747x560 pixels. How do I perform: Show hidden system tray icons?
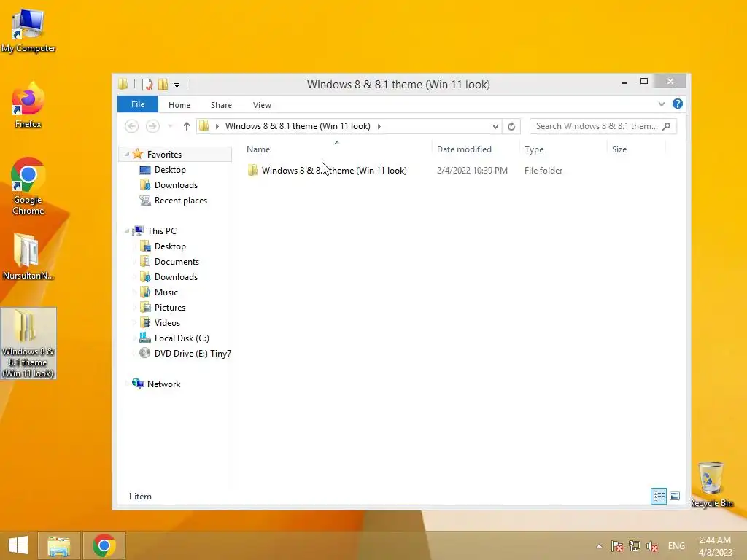tap(600, 546)
